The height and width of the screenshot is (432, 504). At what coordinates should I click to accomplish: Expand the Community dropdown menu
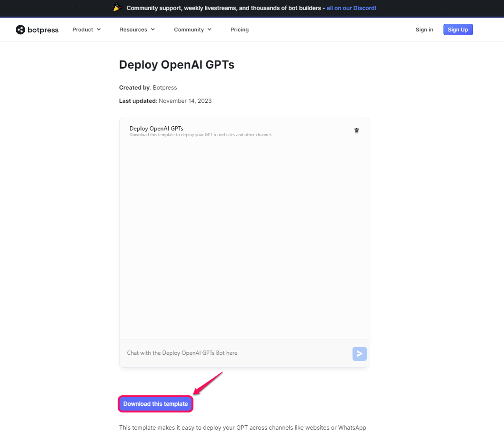[192, 30]
